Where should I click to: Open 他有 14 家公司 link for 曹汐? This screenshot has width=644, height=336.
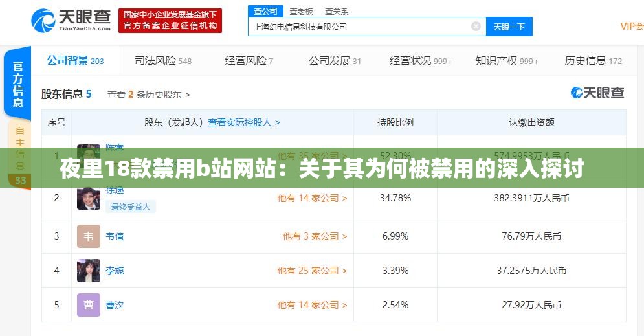pos(312,305)
